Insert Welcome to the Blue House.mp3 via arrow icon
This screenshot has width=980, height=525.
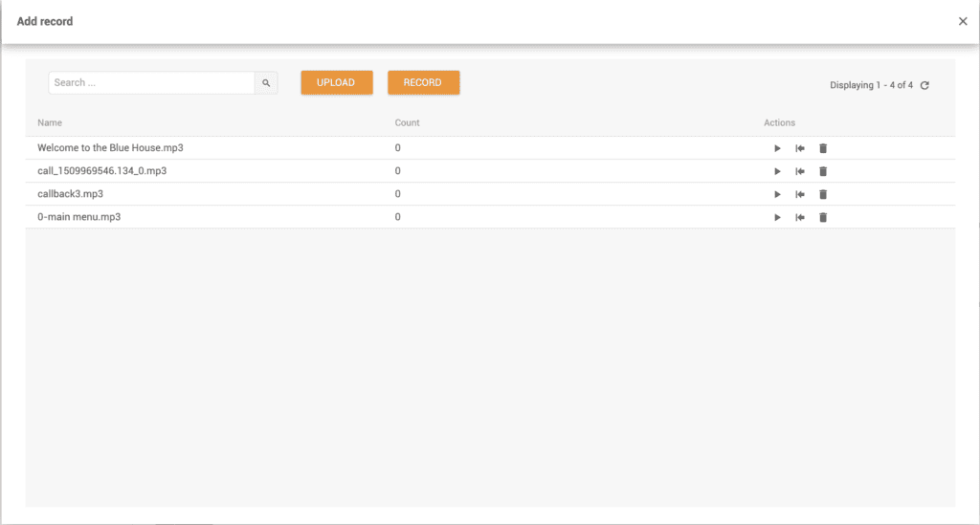800,148
